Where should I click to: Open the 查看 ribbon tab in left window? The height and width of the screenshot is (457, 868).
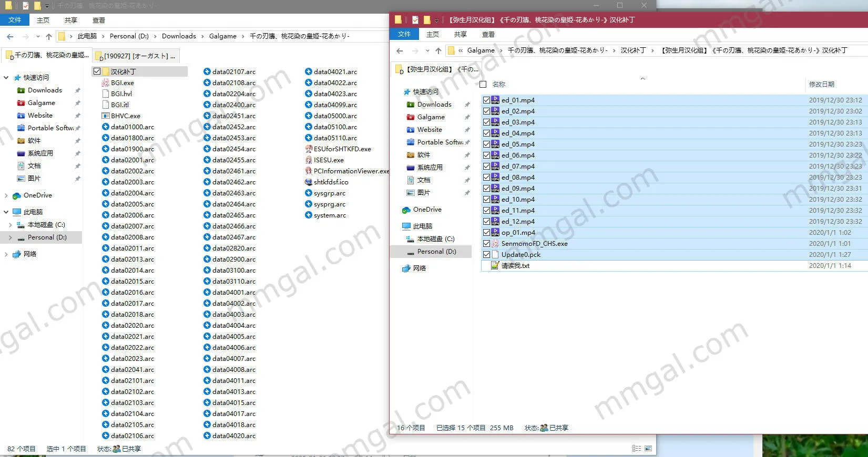coord(99,20)
